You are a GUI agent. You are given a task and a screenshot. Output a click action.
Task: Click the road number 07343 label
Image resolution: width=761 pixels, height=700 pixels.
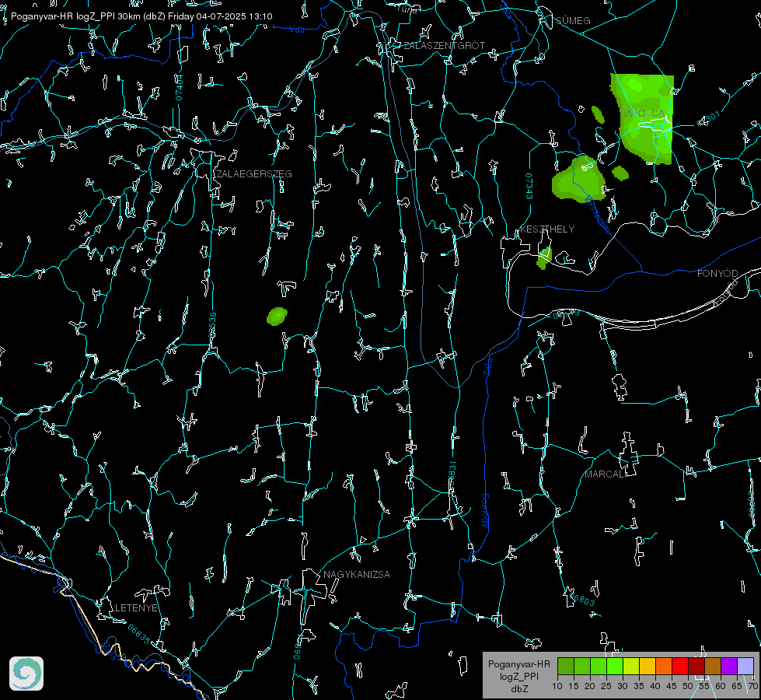[x=529, y=186]
